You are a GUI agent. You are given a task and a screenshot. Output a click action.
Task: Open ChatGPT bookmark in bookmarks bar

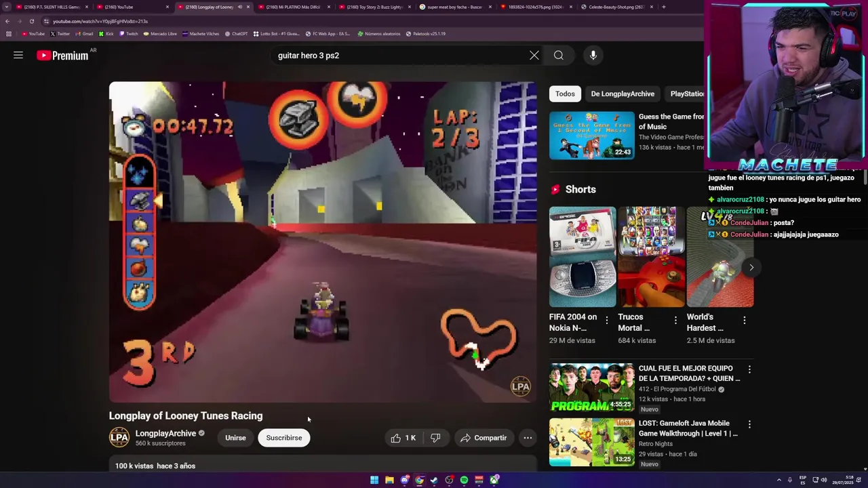tap(237, 33)
